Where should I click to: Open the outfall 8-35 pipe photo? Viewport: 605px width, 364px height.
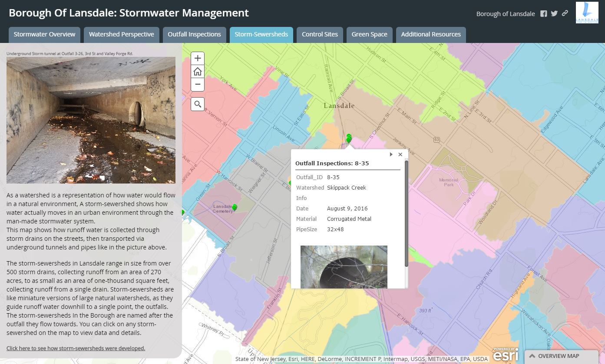tap(344, 267)
